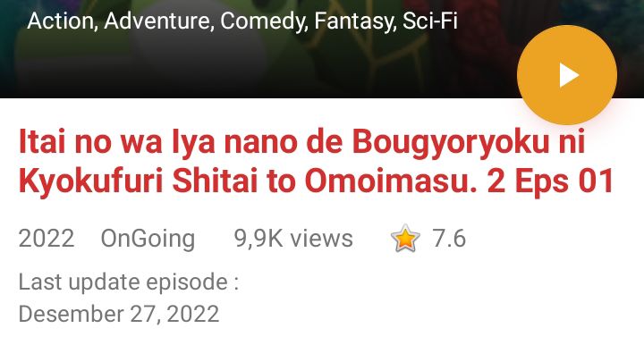The width and height of the screenshot is (644, 362).
Task: Click the 9,9K views counter
Action: pyautogui.click(x=293, y=239)
